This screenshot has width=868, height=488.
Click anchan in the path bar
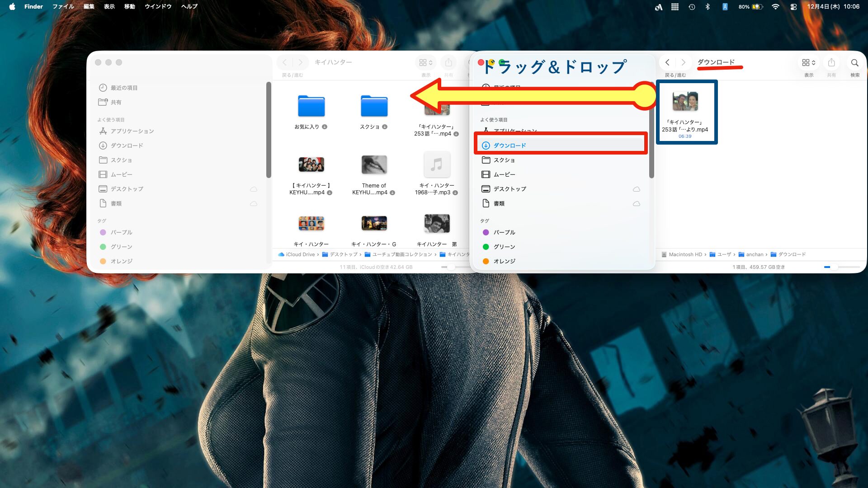coord(754,254)
